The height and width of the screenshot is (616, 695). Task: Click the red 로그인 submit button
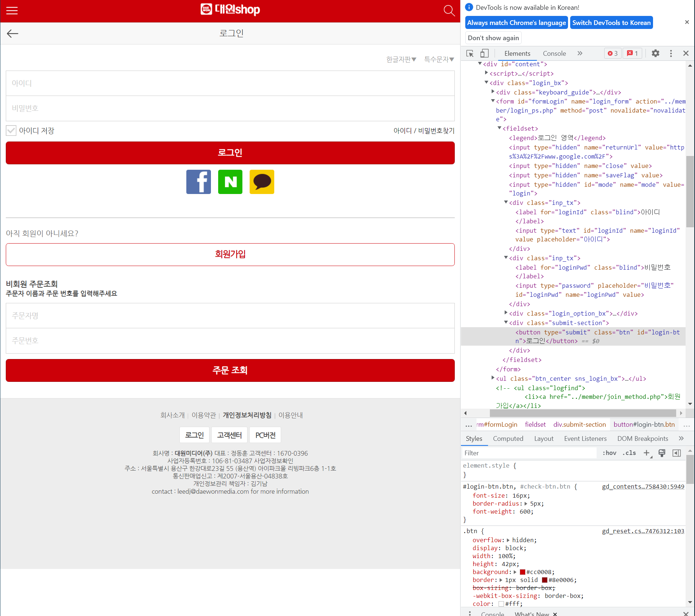coord(230,153)
